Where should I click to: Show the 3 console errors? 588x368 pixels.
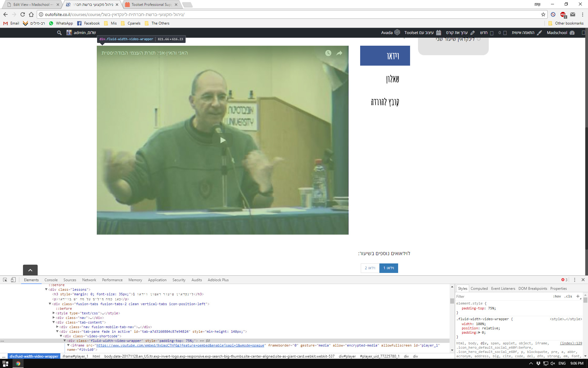tap(564, 280)
